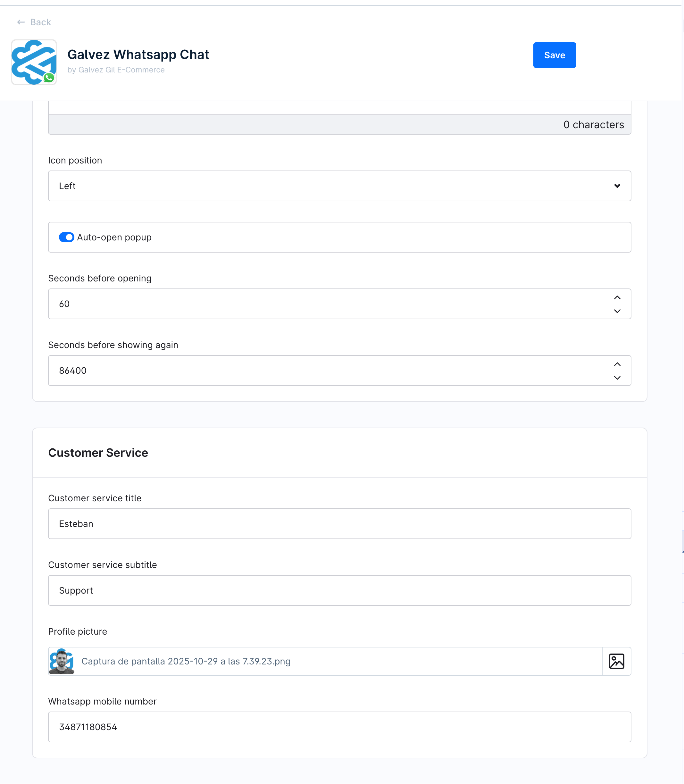
Task: Click the Auto-open popup label
Action: pos(114,237)
